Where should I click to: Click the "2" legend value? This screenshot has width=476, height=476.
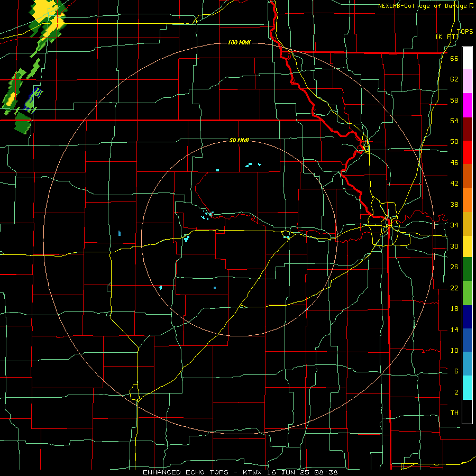(456, 392)
